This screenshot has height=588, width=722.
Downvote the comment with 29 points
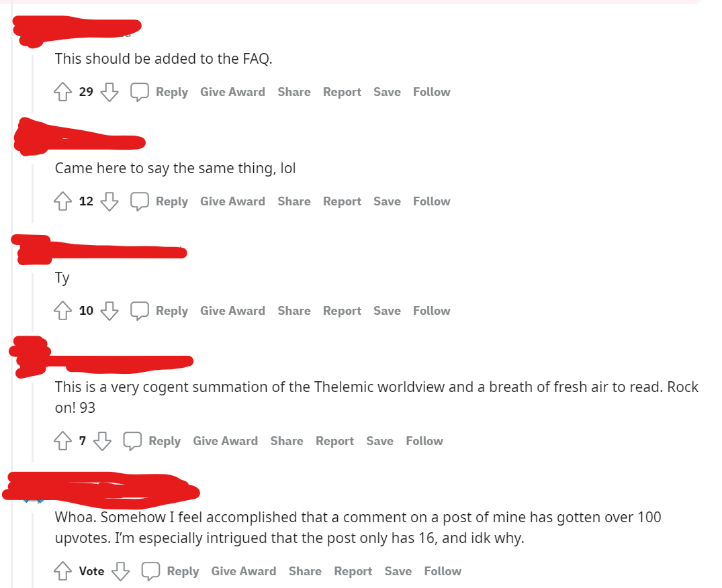click(x=109, y=91)
